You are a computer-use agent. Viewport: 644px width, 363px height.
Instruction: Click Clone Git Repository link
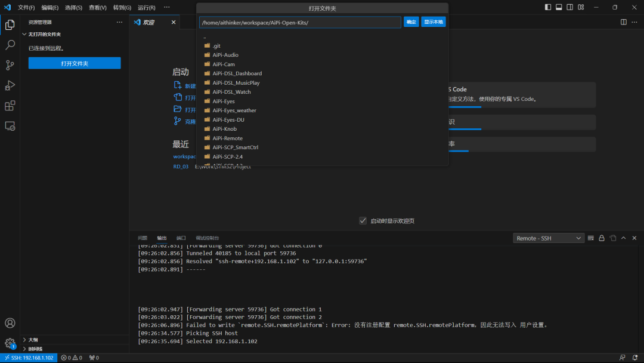coord(185,121)
